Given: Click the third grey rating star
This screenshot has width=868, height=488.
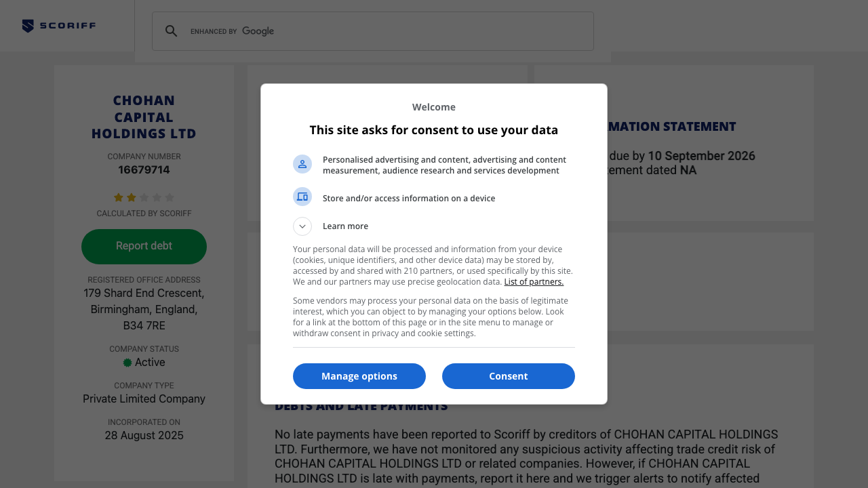Looking at the screenshot, I should point(144,197).
